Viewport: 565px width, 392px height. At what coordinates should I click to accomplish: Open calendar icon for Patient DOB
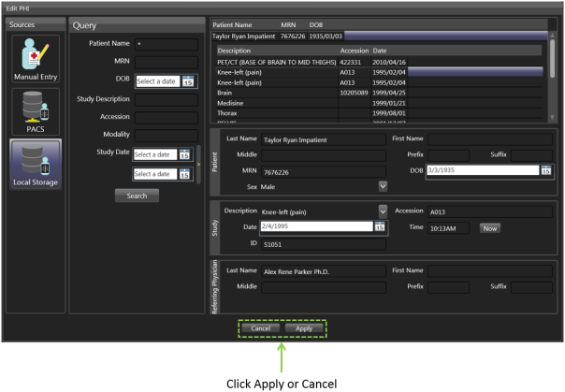click(546, 170)
